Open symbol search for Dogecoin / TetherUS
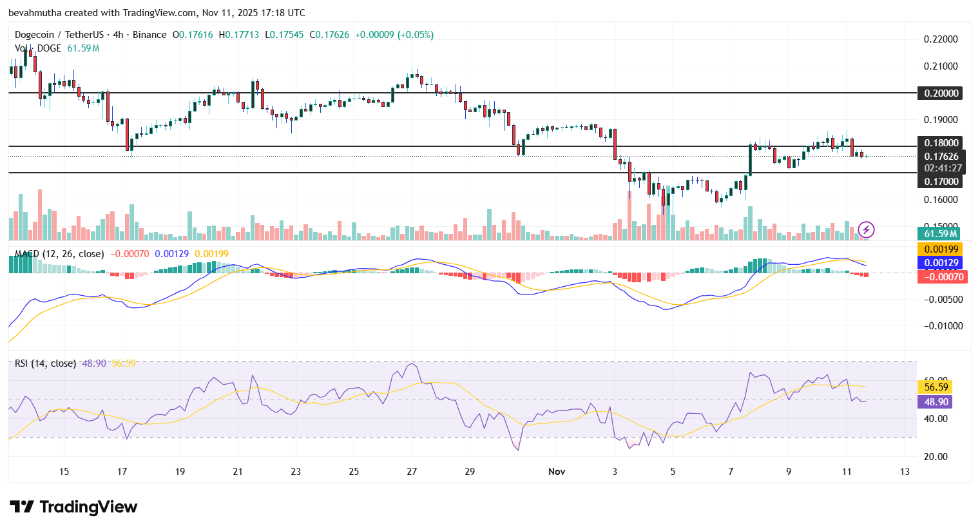The width and height of the screenshot is (980, 531). [x=58, y=35]
